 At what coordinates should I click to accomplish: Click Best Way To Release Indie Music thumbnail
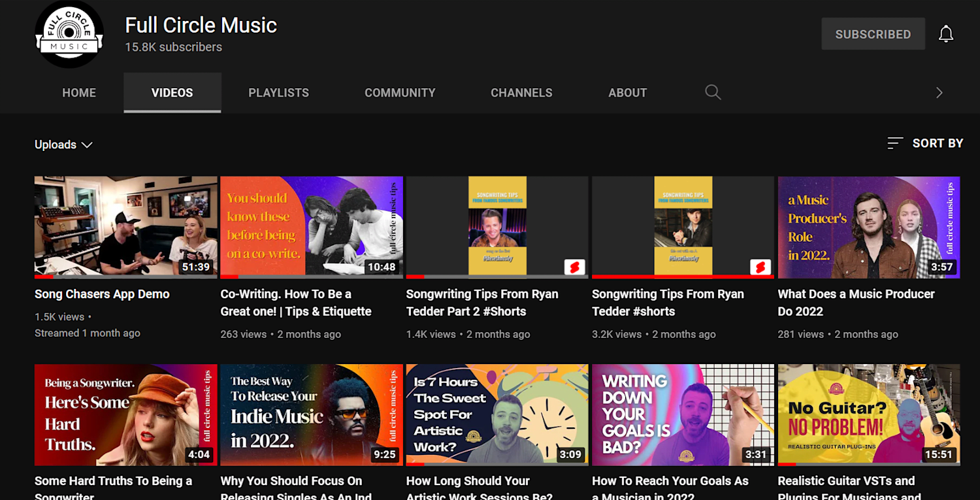point(312,415)
